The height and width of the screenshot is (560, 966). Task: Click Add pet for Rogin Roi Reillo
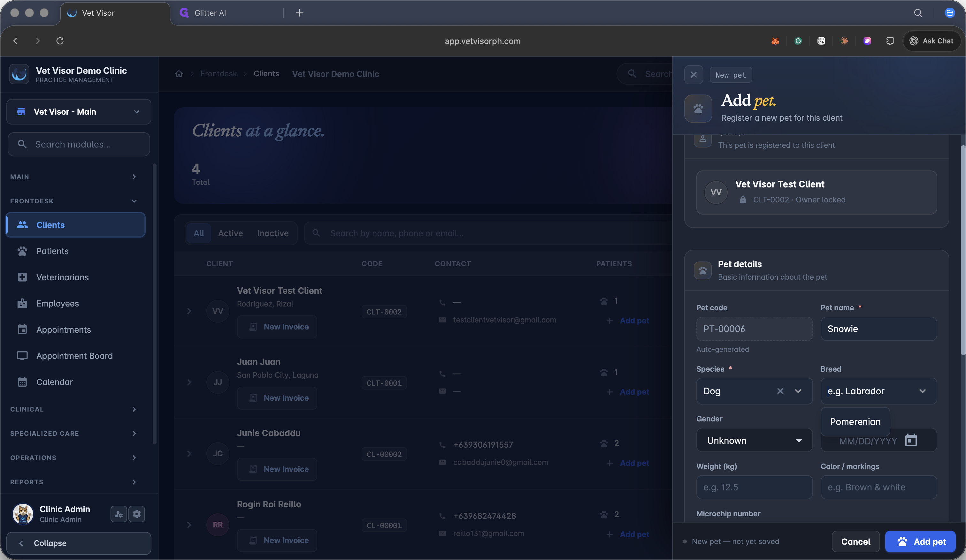[x=628, y=534]
